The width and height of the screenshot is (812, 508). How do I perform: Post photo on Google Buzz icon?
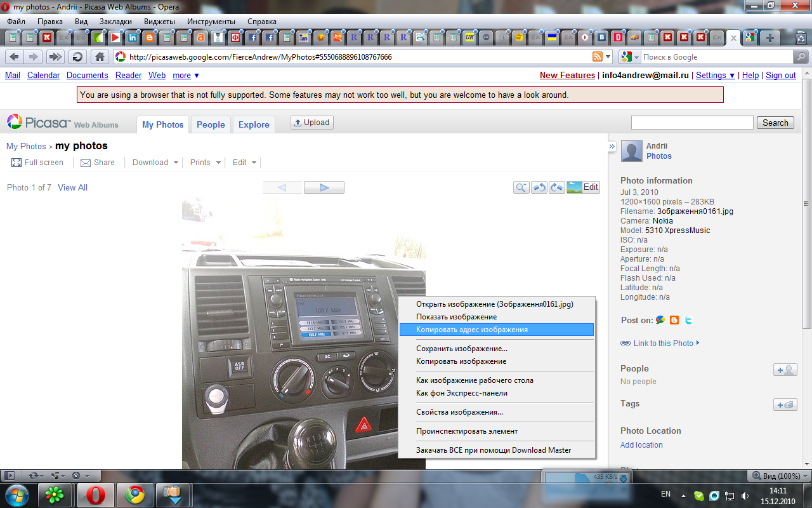click(x=660, y=320)
